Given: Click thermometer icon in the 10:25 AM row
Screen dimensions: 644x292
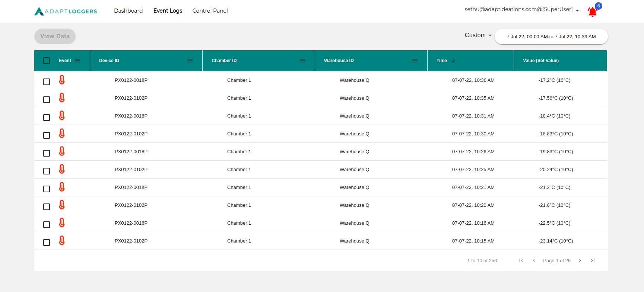Looking at the screenshot, I should (62, 169).
